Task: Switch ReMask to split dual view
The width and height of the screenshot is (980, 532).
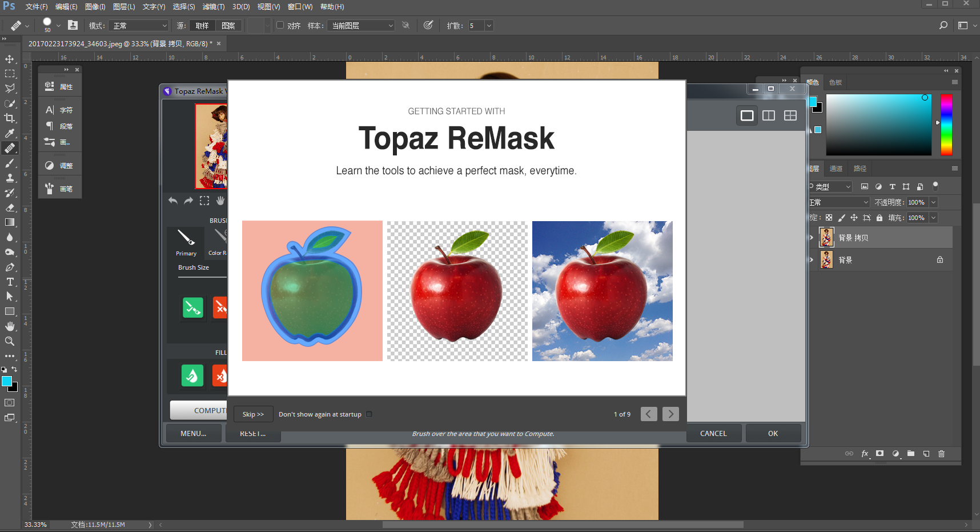Action: [x=769, y=115]
